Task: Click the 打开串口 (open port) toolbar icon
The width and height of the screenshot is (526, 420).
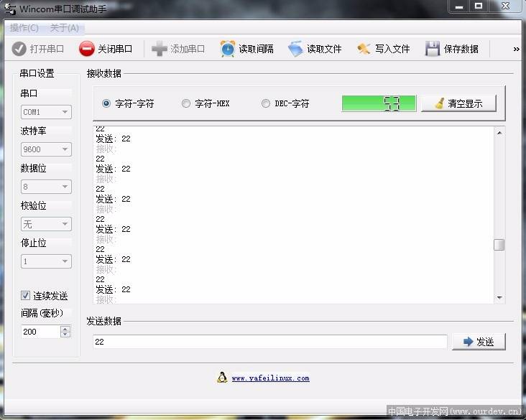Action: tap(19, 49)
